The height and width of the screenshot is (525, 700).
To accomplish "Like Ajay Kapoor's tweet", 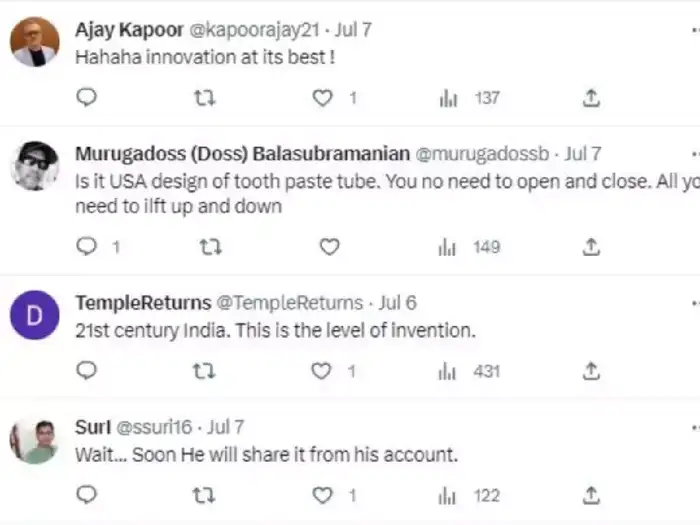I will pyautogui.click(x=322, y=98).
